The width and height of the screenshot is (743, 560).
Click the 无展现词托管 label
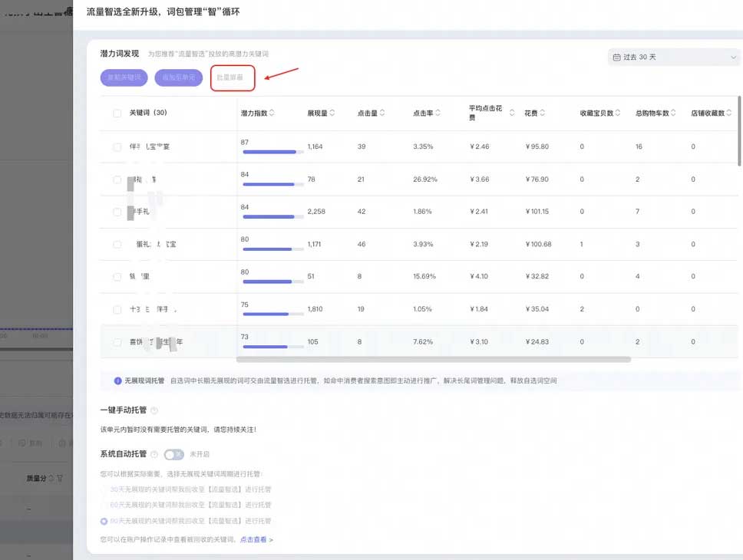[144, 381]
